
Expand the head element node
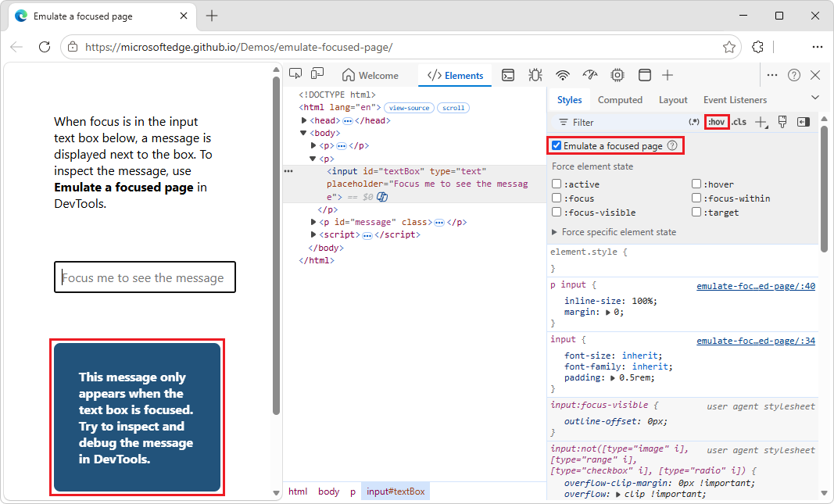304,120
